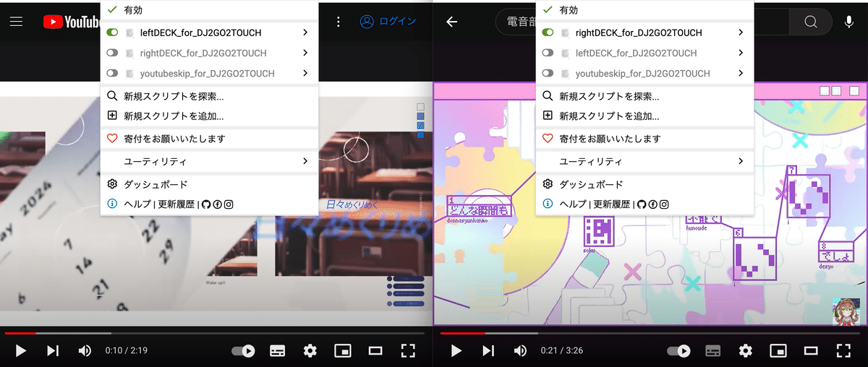Switch right player to theater mode
The width and height of the screenshot is (868, 367).
811,350
